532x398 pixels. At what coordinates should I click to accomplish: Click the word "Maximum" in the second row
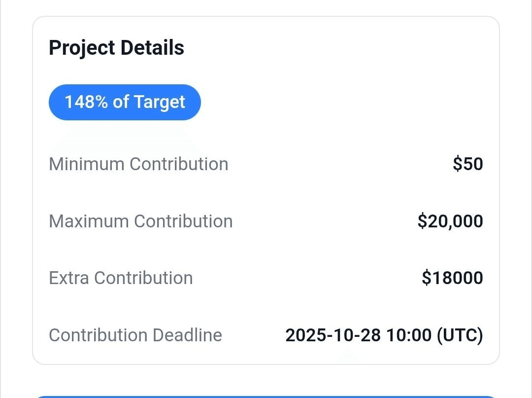89,221
